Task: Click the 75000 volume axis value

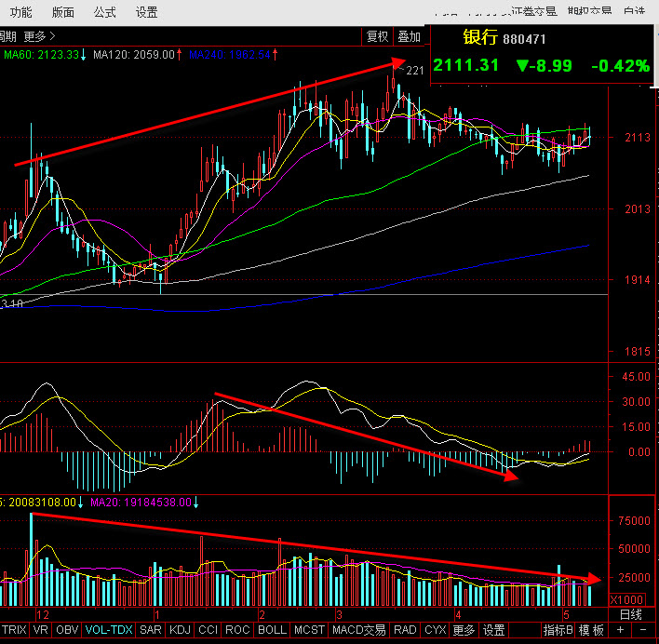Action: point(634,521)
